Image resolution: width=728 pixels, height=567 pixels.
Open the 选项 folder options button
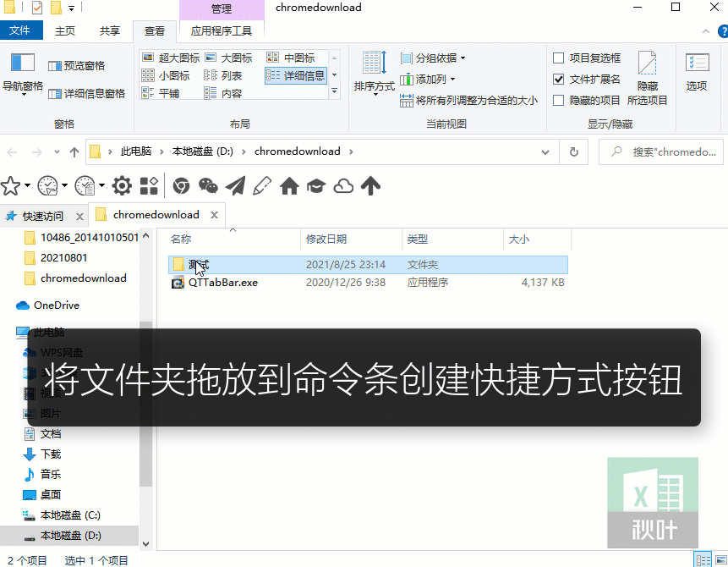point(697,72)
